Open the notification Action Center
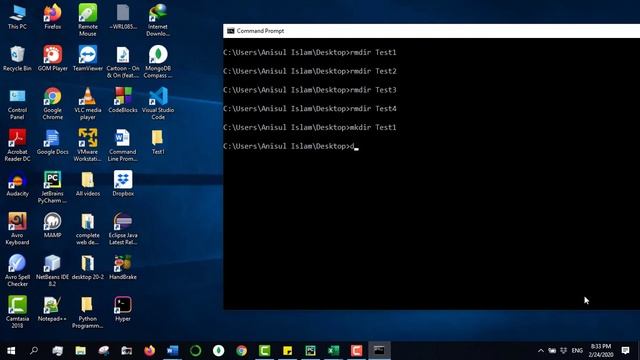 coord(625,351)
